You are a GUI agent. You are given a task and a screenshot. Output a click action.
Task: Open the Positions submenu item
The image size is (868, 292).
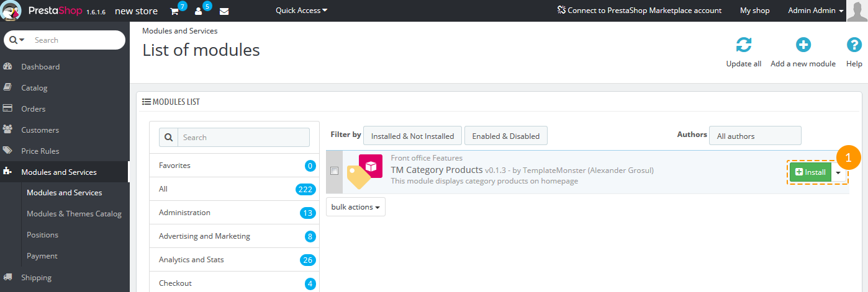(42, 234)
